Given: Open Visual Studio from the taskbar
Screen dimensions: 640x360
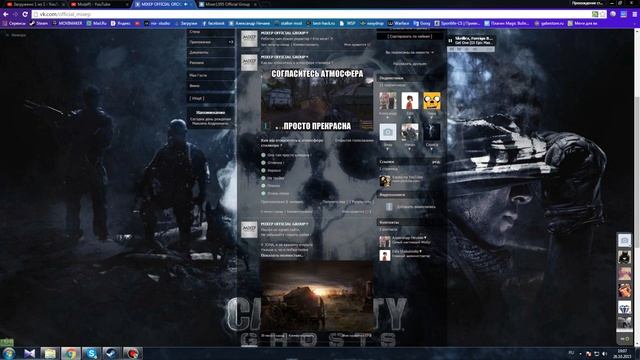Looking at the screenshot, I should click(x=29, y=353).
